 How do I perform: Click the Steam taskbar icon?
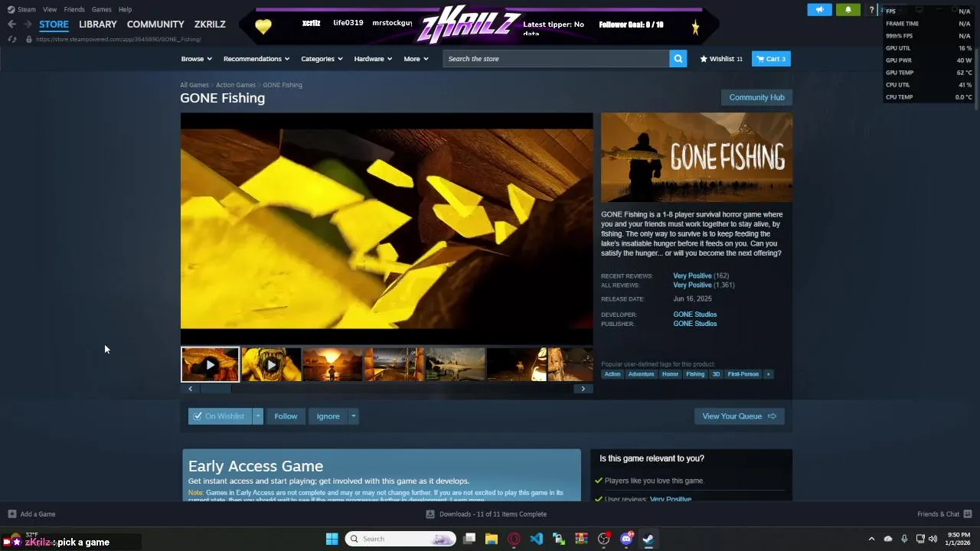pyautogui.click(x=648, y=539)
